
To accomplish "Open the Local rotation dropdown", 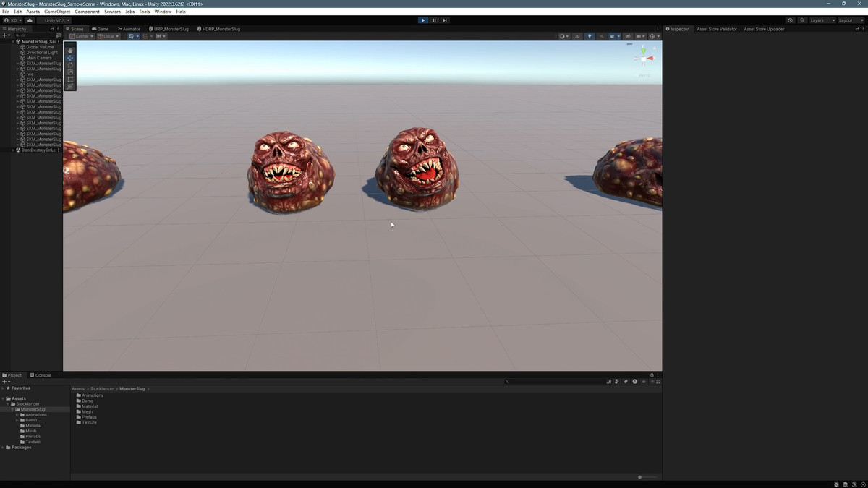I will pos(109,36).
